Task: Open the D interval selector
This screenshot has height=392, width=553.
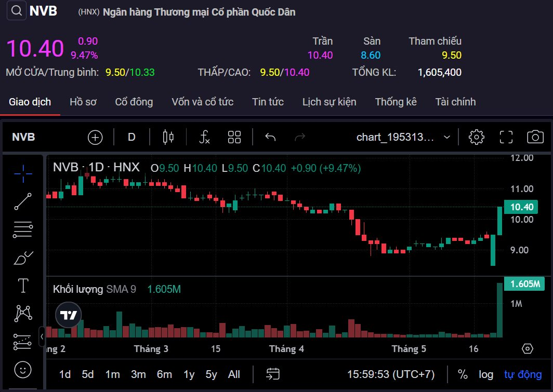Action: (x=131, y=137)
